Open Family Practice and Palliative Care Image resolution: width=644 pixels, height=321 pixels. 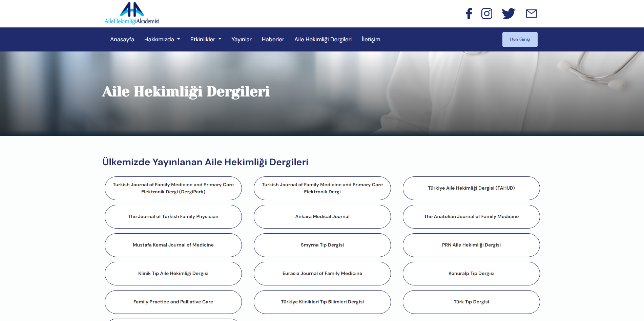173,302
